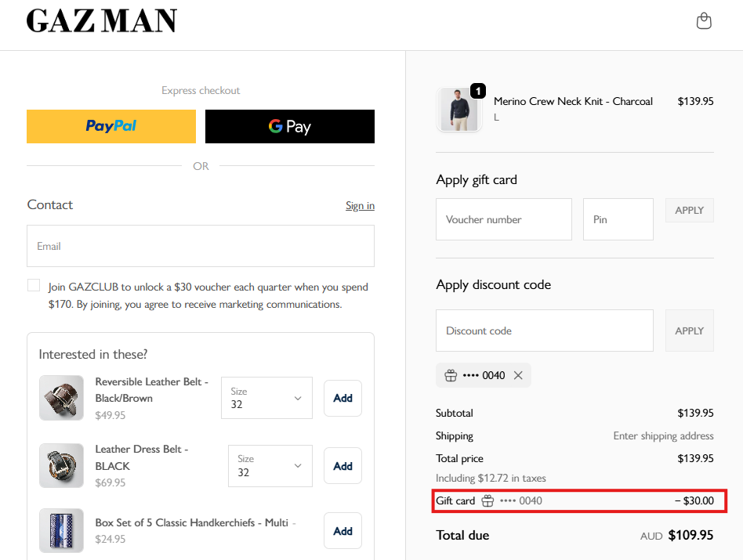This screenshot has height=560, width=743.
Task: Tick the Join GAZCLUB checkbox
Action: tap(34, 286)
